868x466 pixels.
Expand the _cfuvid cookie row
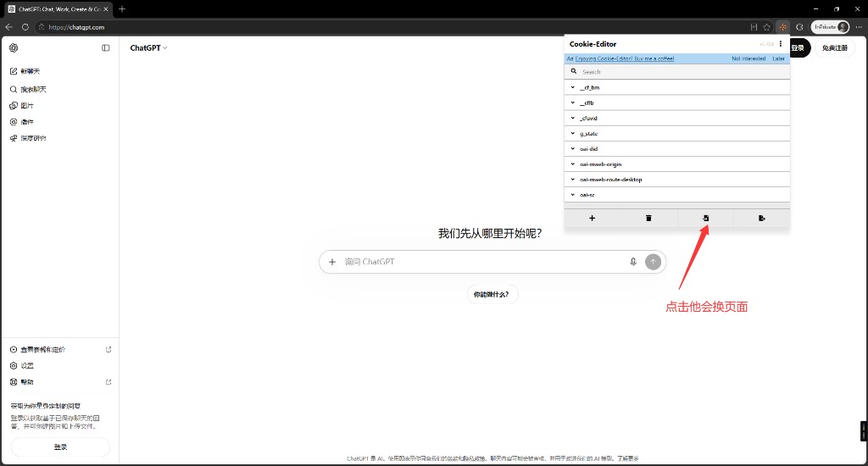(x=677, y=118)
